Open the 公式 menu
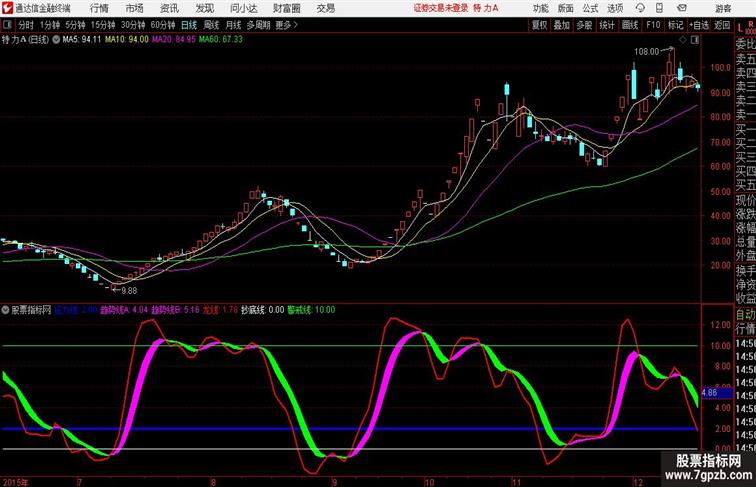This screenshot has height=487, width=756. tap(590, 8)
